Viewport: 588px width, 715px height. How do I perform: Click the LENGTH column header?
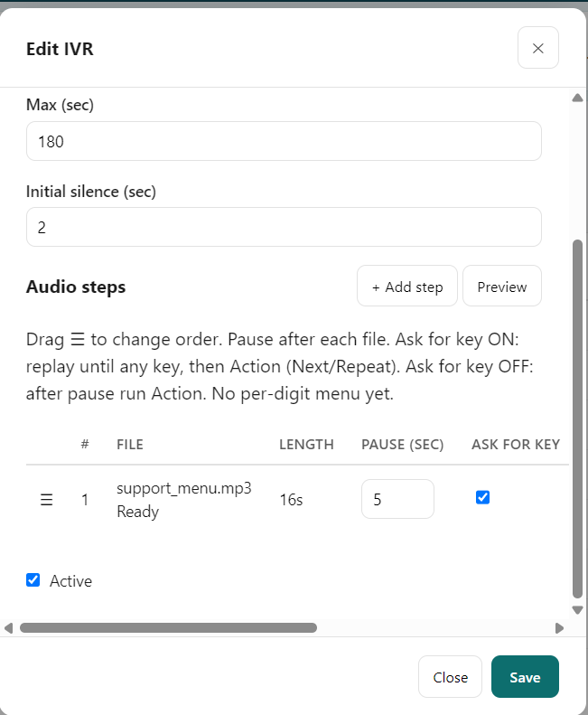306,444
